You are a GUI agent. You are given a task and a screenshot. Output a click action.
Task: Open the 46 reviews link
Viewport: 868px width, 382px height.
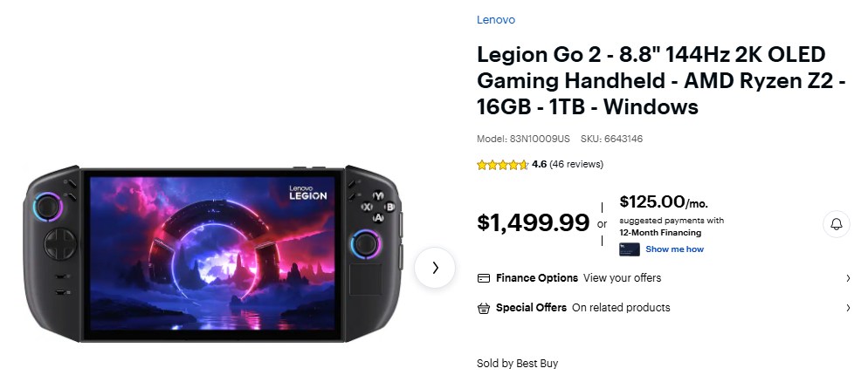point(576,164)
